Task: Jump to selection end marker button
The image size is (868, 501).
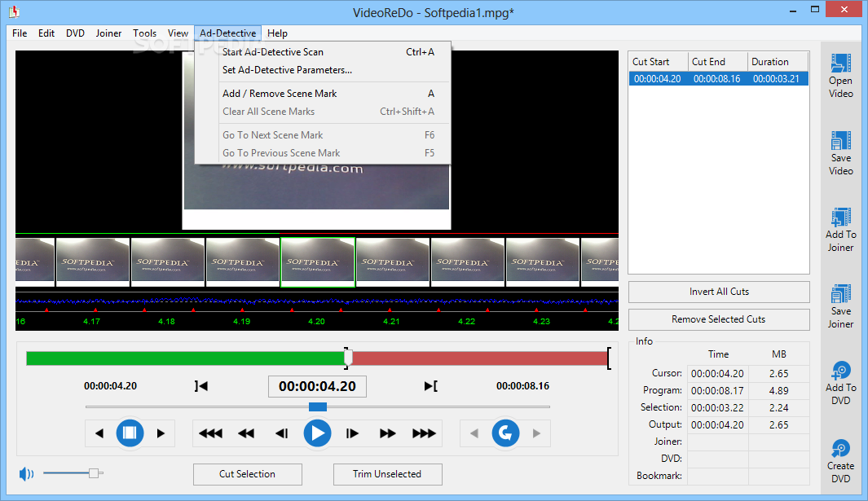Action: 430,386
